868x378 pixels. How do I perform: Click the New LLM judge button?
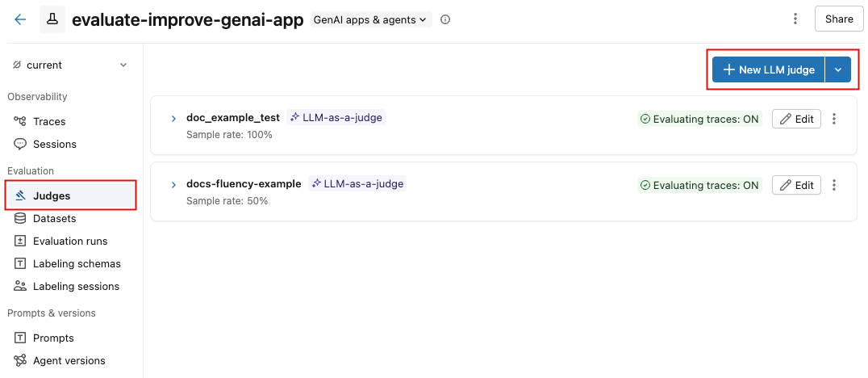[769, 70]
